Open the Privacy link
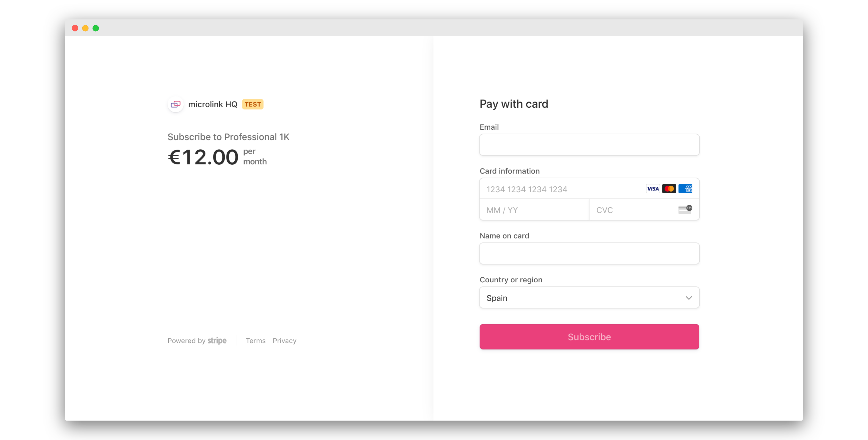The width and height of the screenshot is (868, 440). coord(285,341)
